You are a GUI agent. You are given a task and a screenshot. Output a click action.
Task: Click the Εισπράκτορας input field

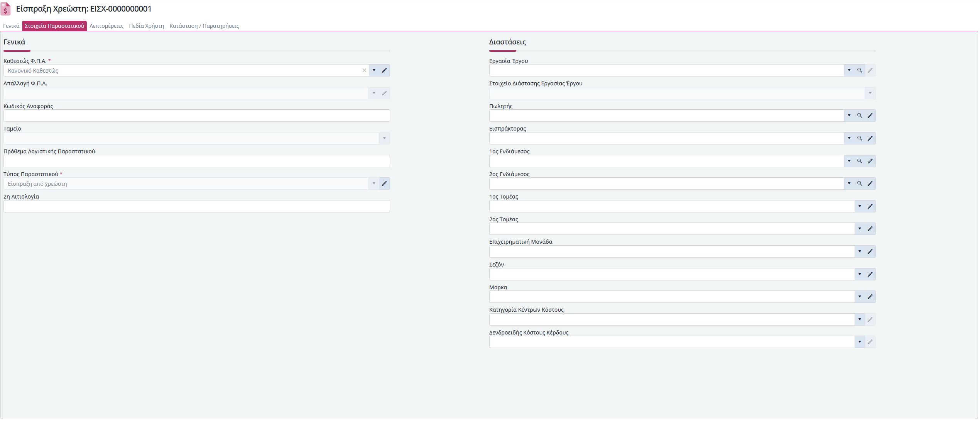point(667,138)
